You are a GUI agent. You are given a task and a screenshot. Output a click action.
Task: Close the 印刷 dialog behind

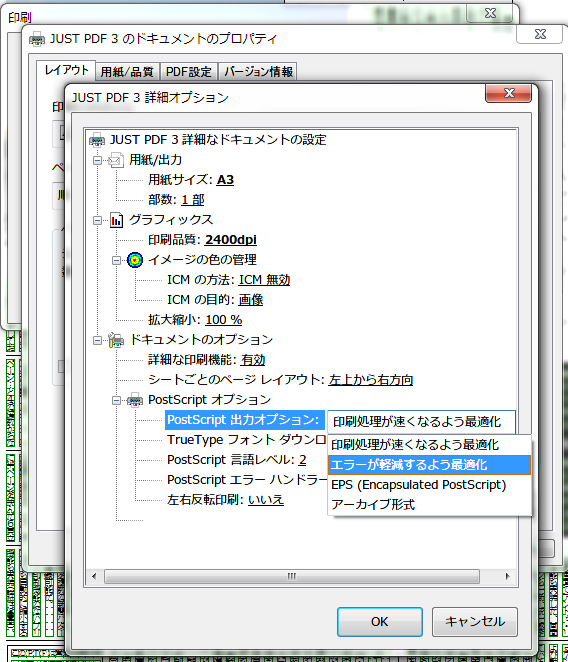point(490,14)
